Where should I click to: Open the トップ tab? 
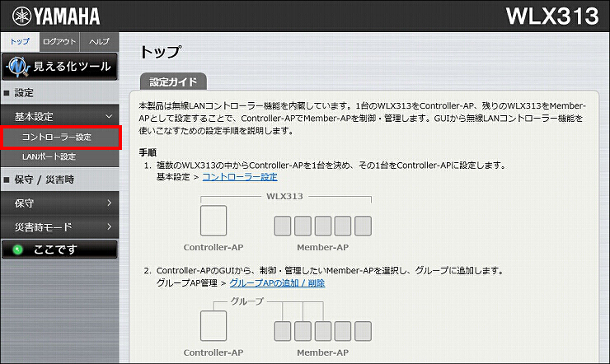[x=20, y=41]
